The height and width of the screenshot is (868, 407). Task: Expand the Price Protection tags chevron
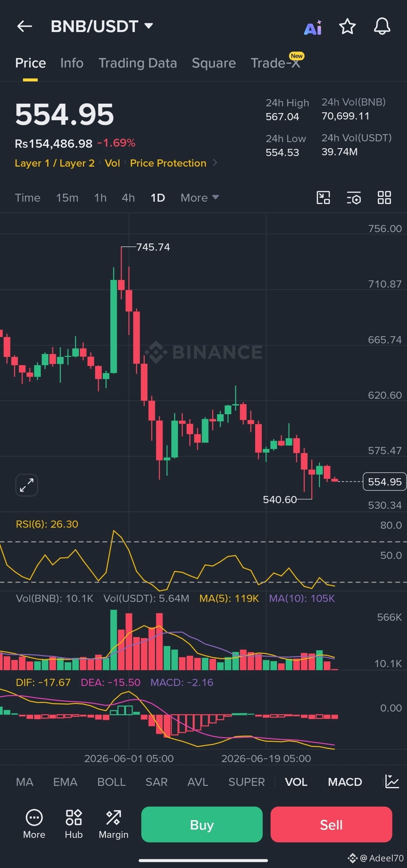215,163
